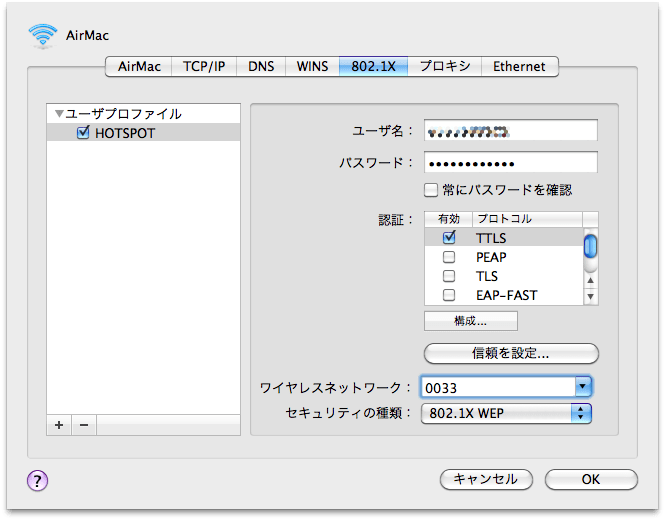The width and height of the screenshot is (665, 520).
Task: Select the TTLS protocol row text
Action: [491, 238]
